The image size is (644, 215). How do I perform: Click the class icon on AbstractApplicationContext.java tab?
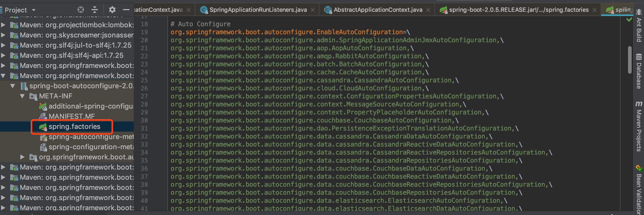(328, 10)
